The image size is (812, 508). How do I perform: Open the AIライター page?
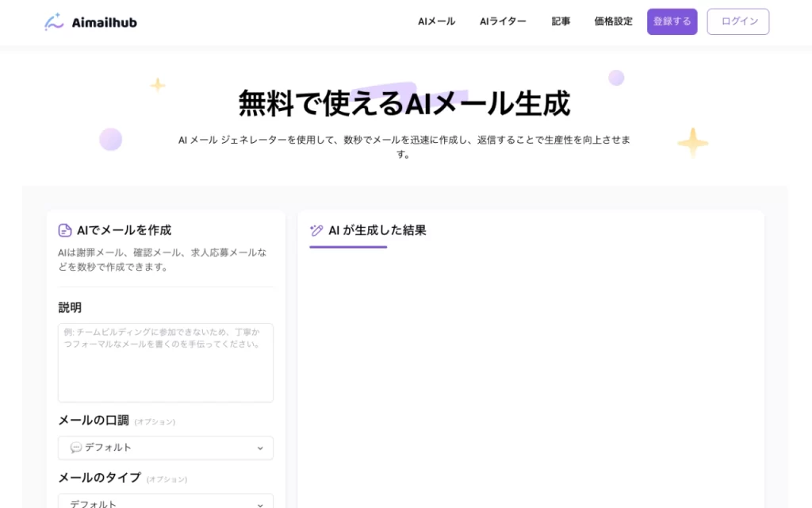[x=502, y=21]
